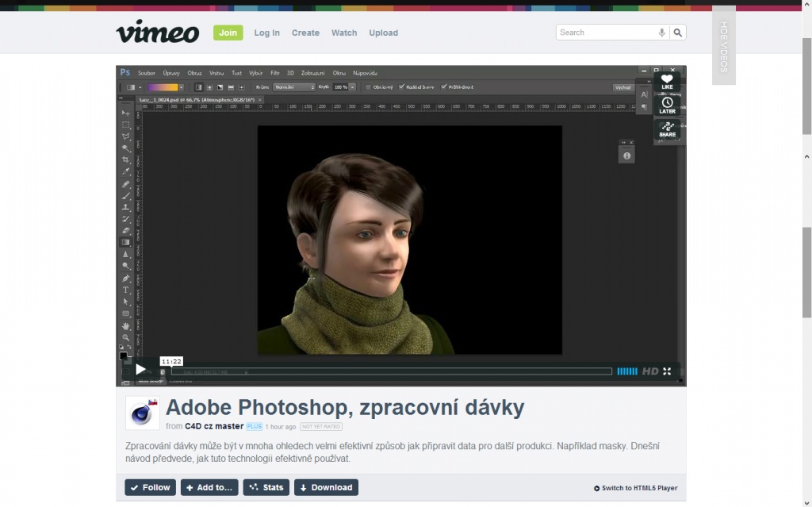The width and height of the screenshot is (812, 507).
Task: Open the Add to... menu
Action: [x=209, y=487]
